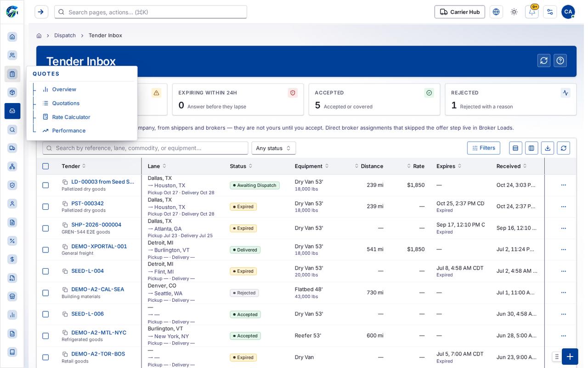
Task: Open the column layout icon in the table toolbar
Action: (531, 148)
